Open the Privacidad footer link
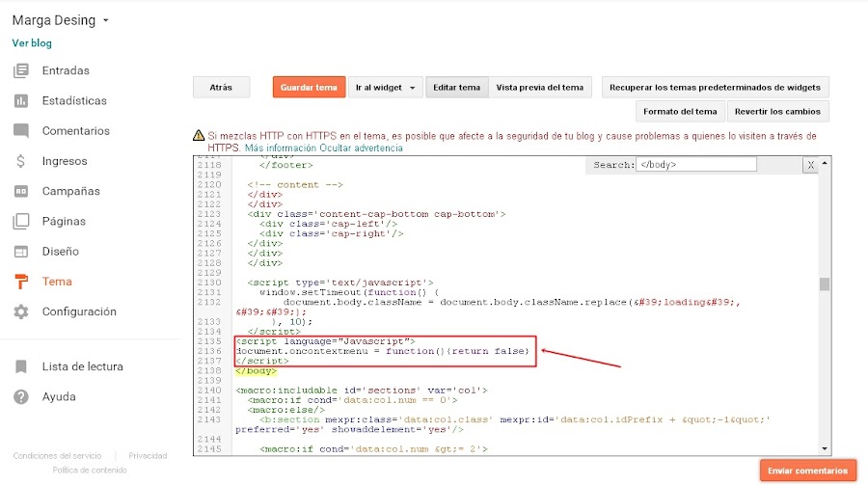 pos(148,456)
